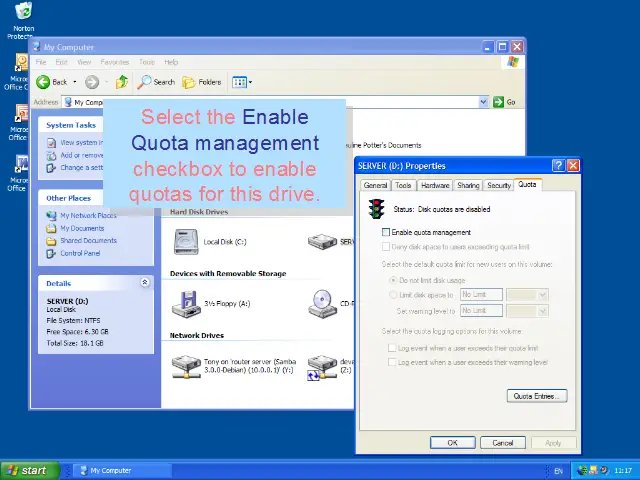Image resolution: width=640 pixels, height=480 pixels.
Task: Collapse the Details panel chevron
Action: coord(144,282)
